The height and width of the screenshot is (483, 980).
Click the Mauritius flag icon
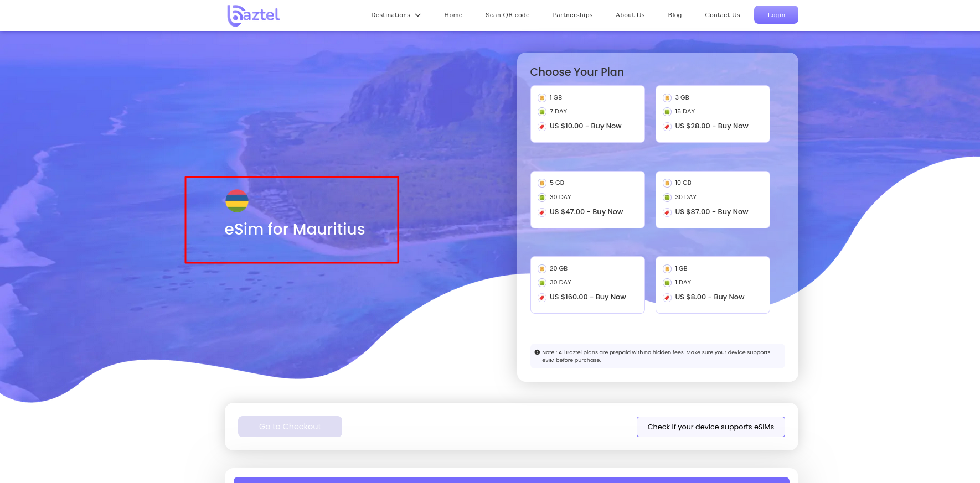(237, 201)
